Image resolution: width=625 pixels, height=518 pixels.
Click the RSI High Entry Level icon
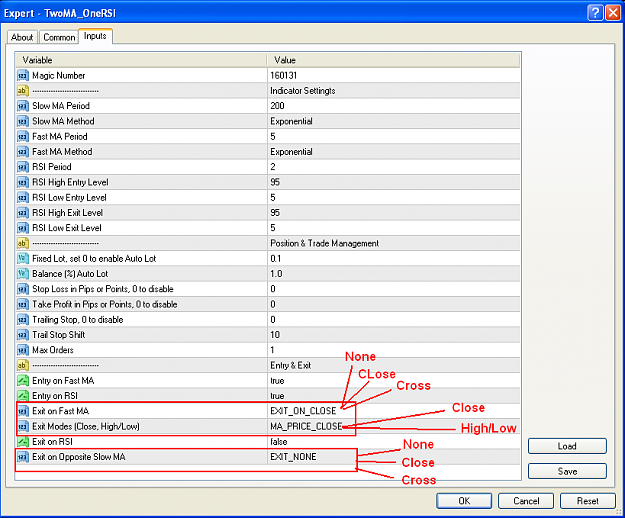tap(23, 182)
